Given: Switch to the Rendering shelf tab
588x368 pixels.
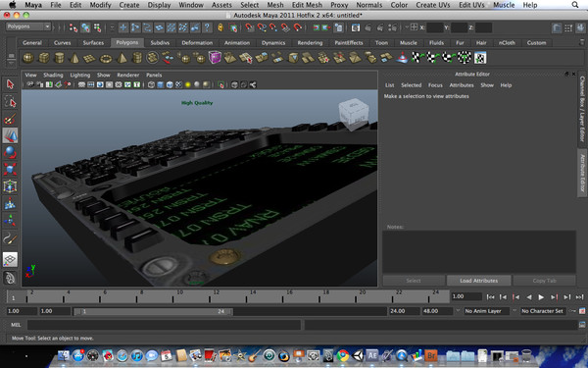Looking at the screenshot, I should [x=310, y=43].
